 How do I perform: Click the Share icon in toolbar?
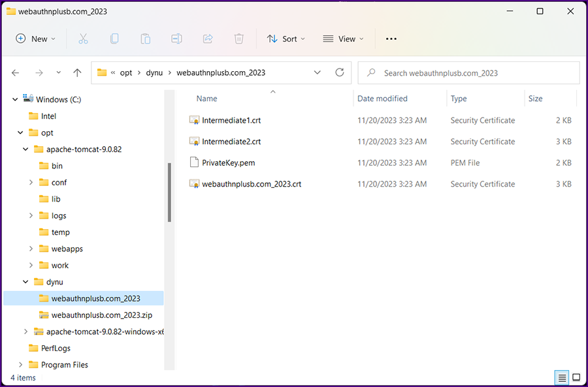click(208, 39)
